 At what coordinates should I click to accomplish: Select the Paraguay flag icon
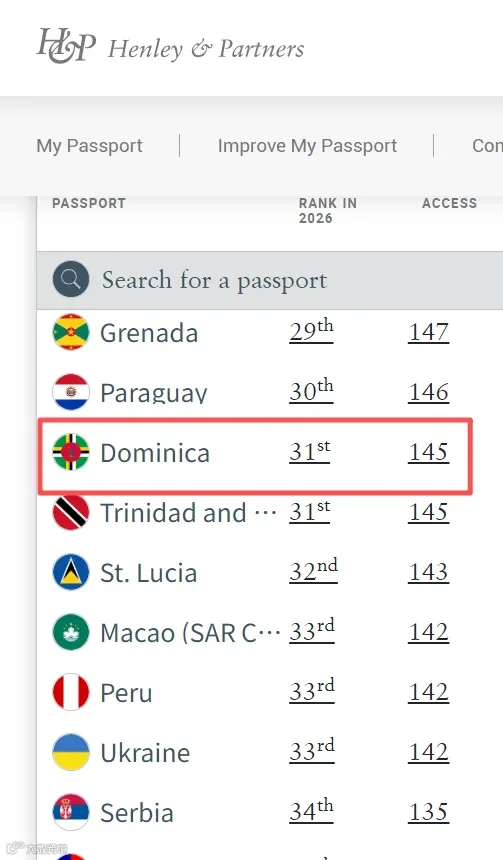point(71,392)
